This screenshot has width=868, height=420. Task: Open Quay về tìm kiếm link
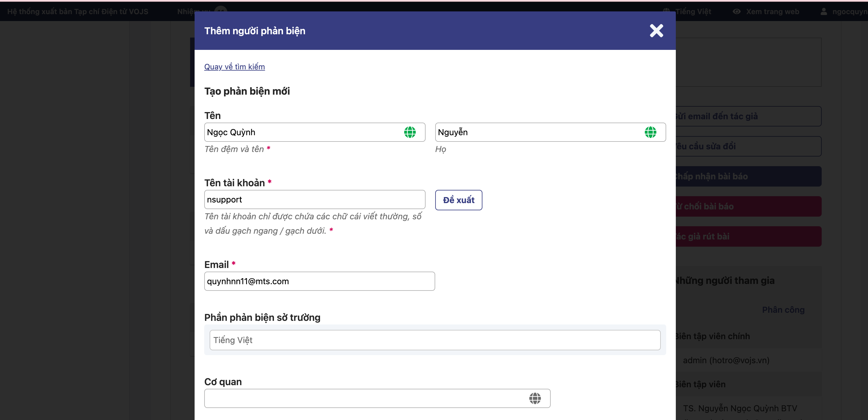click(235, 67)
